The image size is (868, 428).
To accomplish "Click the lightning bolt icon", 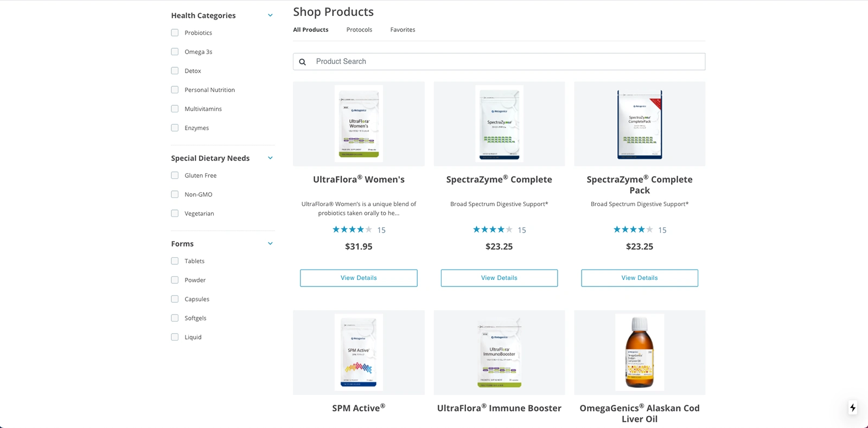I will tap(853, 407).
